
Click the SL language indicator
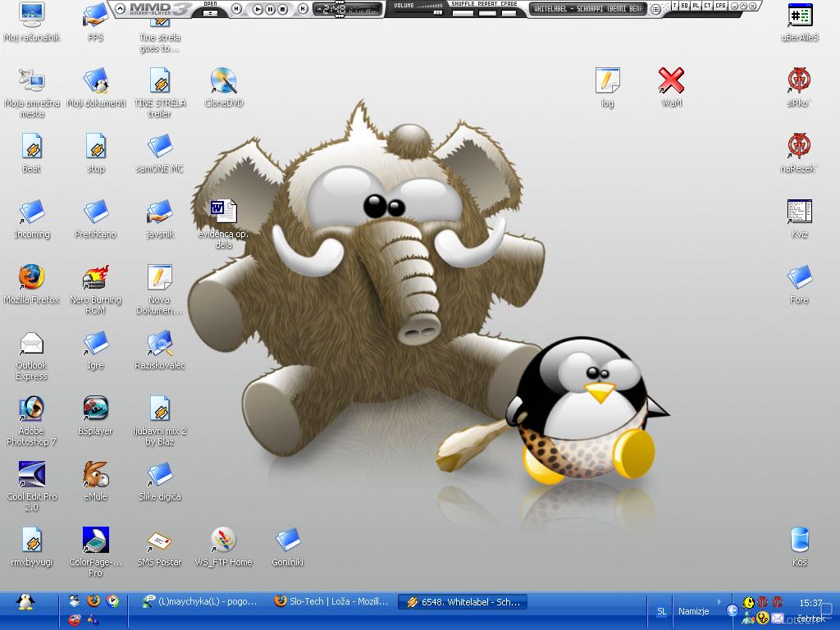tap(661, 611)
